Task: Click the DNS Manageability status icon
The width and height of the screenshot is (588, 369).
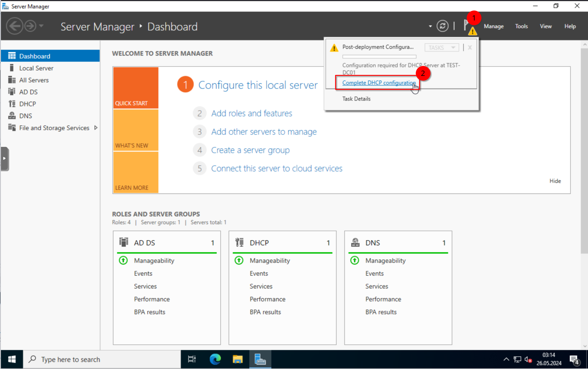Action: click(354, 260)
